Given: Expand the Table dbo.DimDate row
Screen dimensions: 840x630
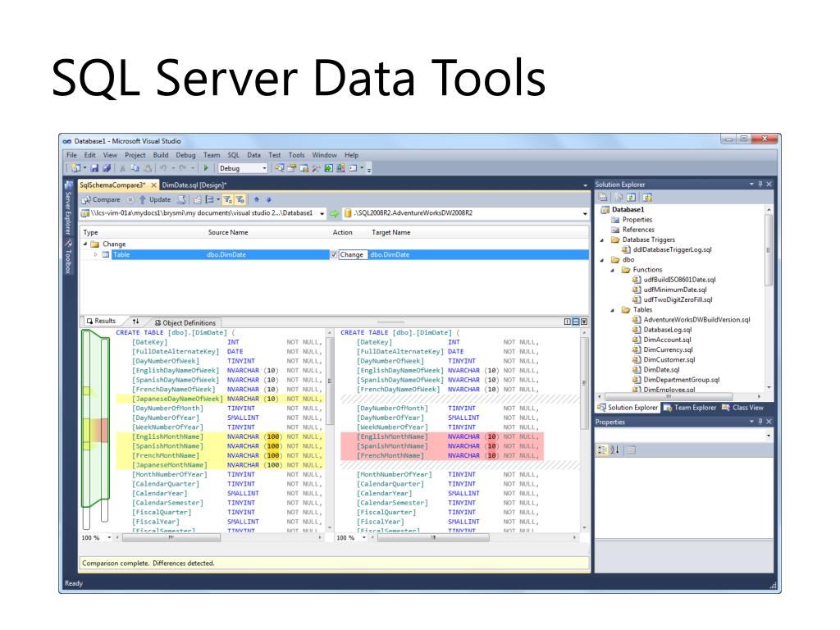Looking at the screenshot, I should coord(95,254).
